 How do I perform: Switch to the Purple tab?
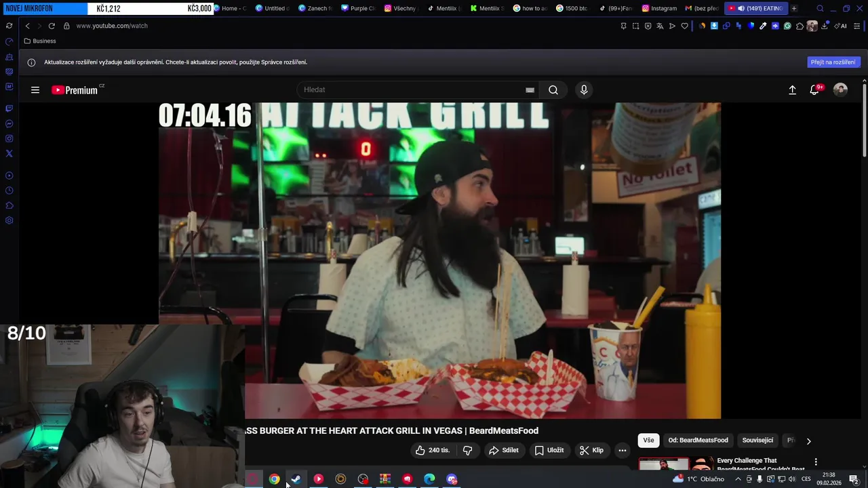[357, 8]
